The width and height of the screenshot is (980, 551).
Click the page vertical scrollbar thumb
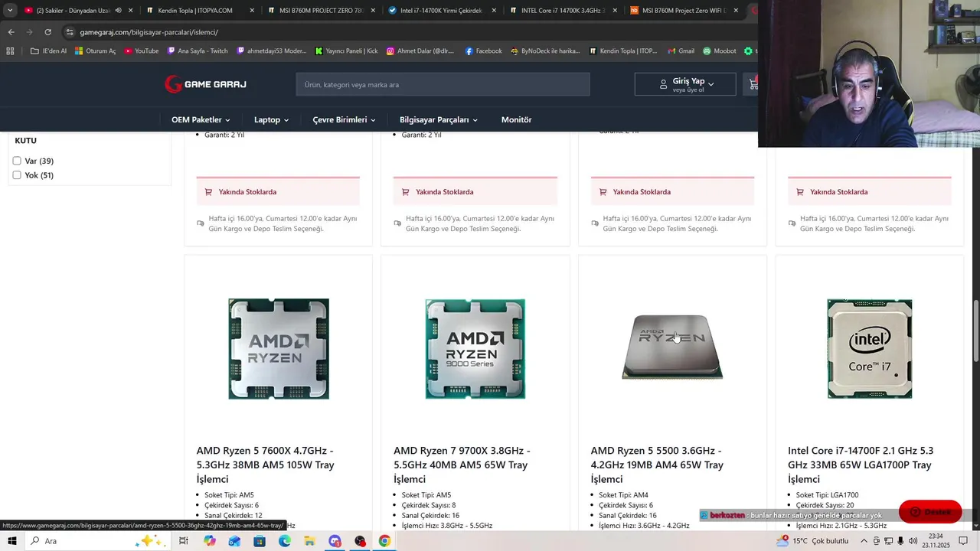[x=976, y=332]
